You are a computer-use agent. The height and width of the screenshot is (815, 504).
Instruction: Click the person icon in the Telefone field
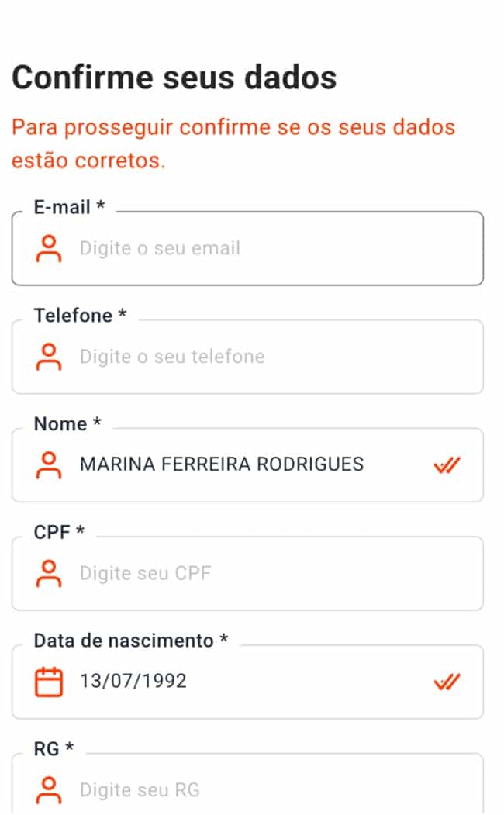pos(50,356)
